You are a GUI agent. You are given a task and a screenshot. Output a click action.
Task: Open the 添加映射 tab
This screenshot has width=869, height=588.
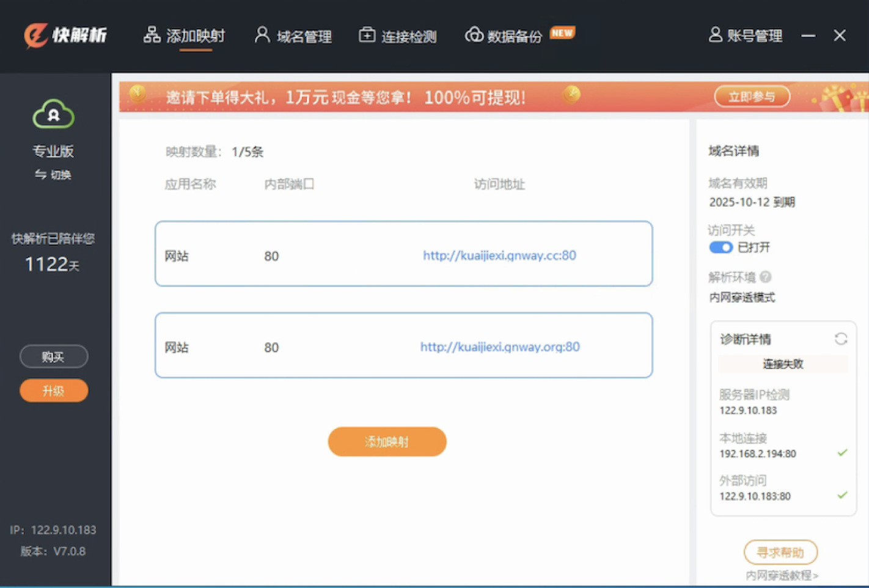coord(185,36)
